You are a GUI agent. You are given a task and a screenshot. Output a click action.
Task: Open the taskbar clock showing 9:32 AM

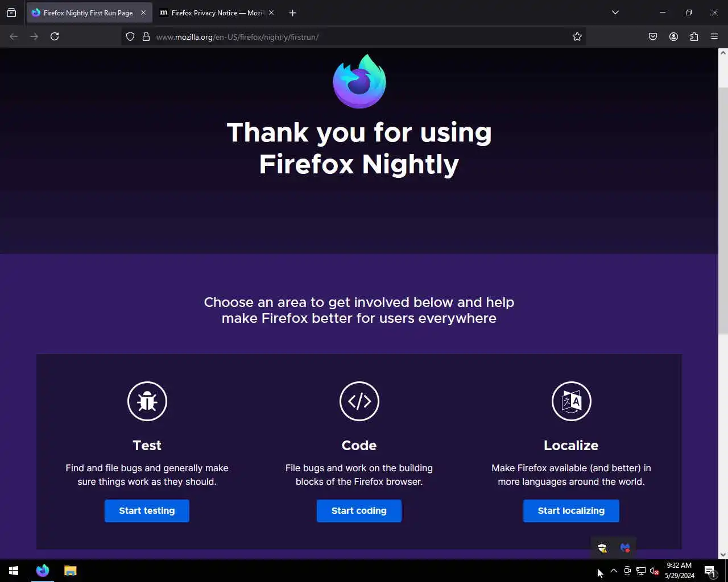click(x=679, y=571)
